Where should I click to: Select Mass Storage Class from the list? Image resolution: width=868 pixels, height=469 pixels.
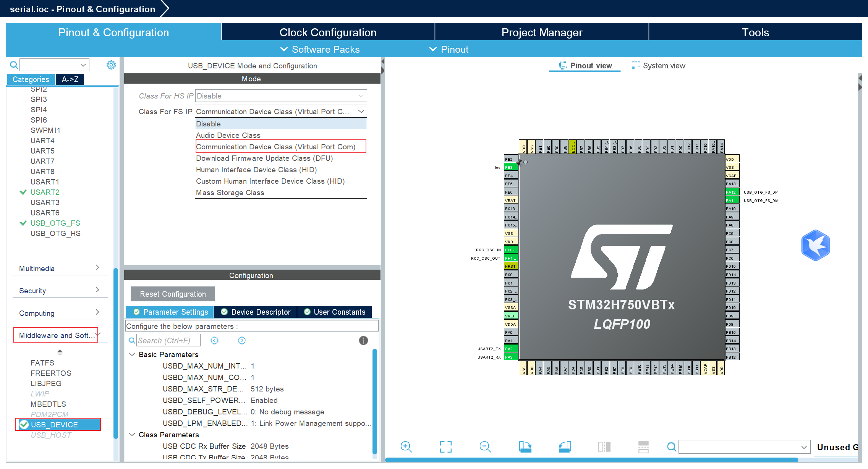point(230,192)
